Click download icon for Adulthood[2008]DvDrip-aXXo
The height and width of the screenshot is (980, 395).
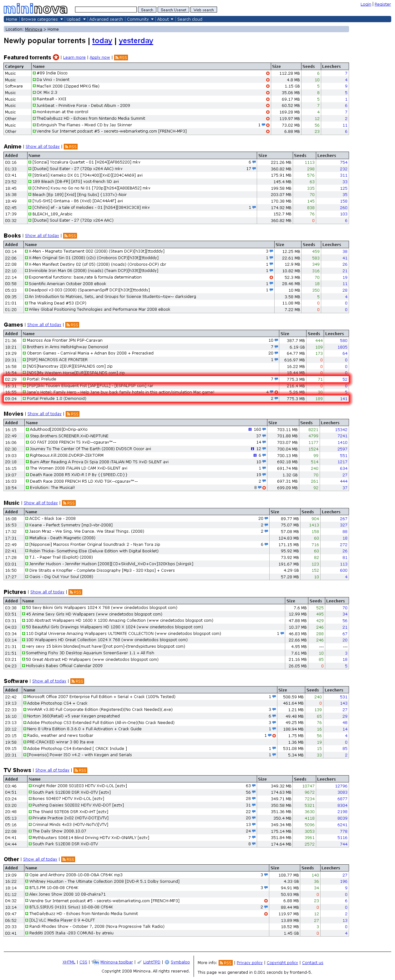click(x=28, y=430)
